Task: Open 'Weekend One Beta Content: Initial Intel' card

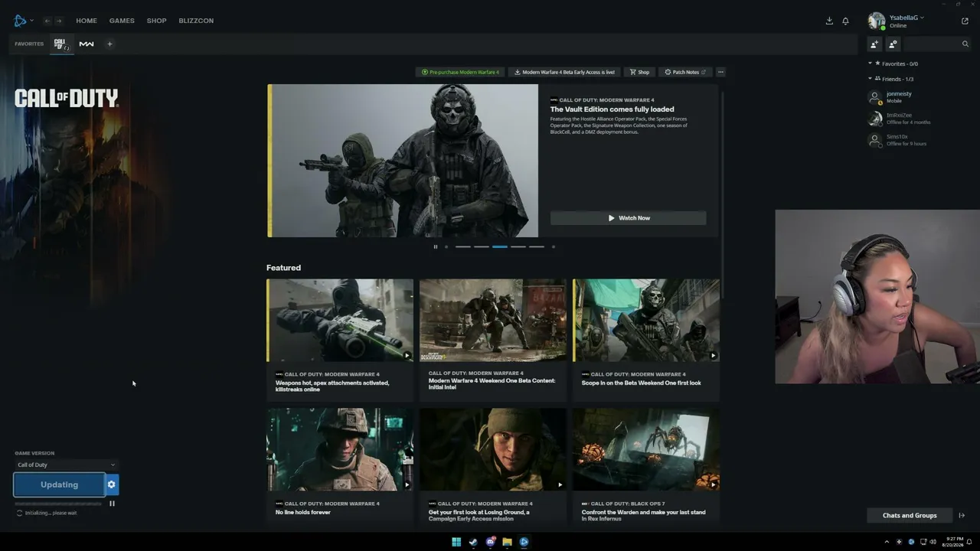Action: (493, 338)
